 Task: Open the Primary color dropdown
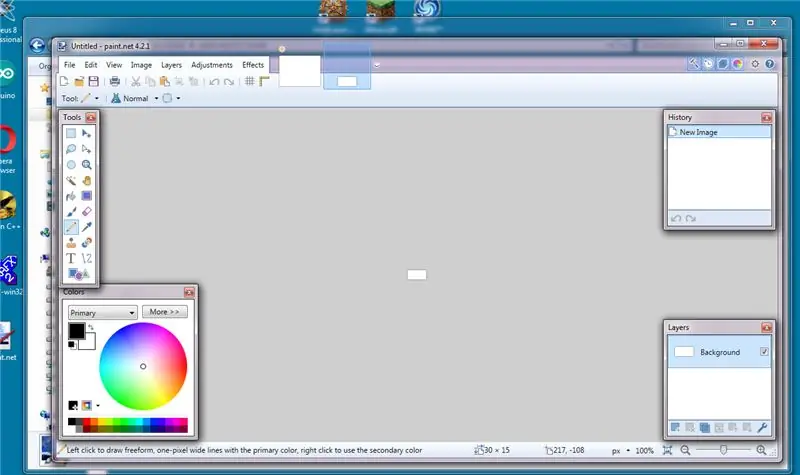103,312
